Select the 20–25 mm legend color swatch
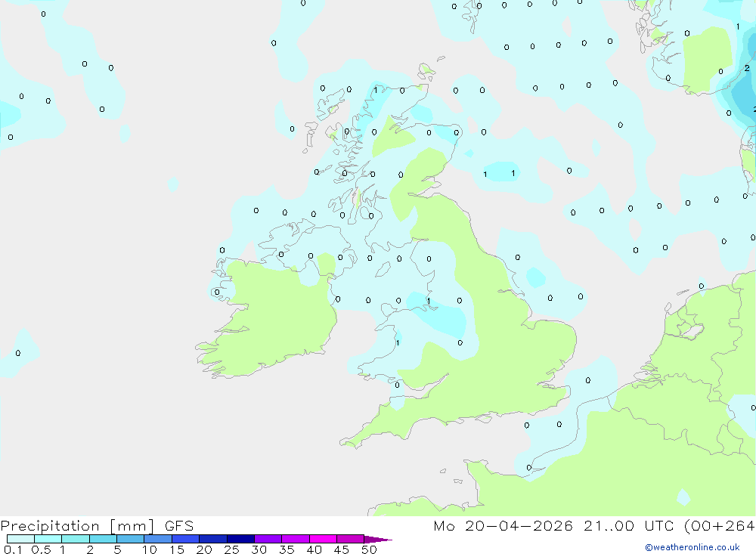 coord(213,539)
